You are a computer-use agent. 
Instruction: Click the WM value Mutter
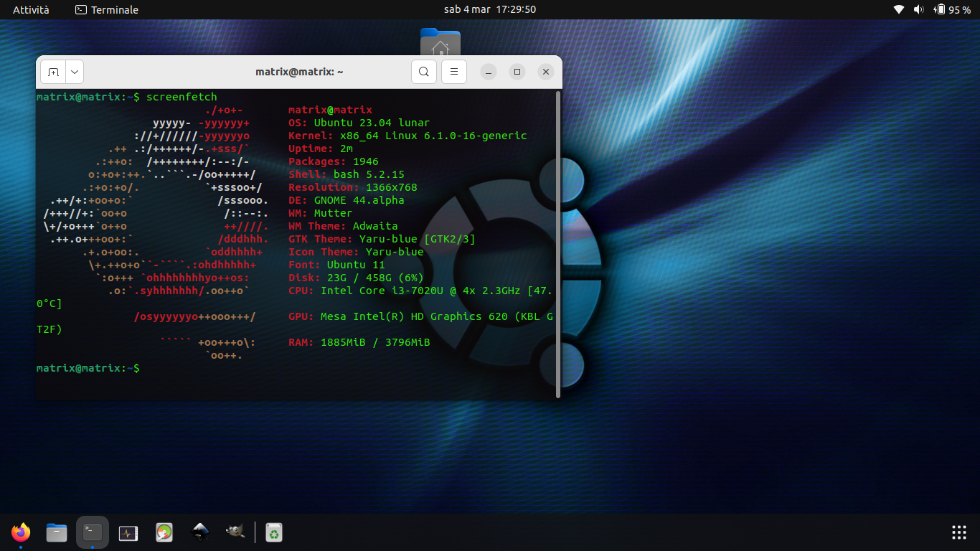pyautogui.click(x=333, y=213)
